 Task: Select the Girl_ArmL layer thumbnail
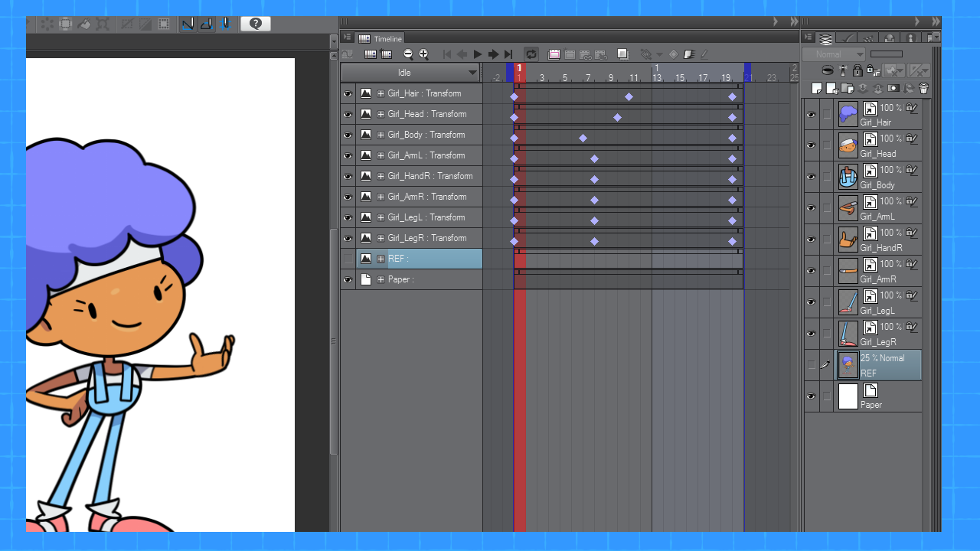point(848,208)
